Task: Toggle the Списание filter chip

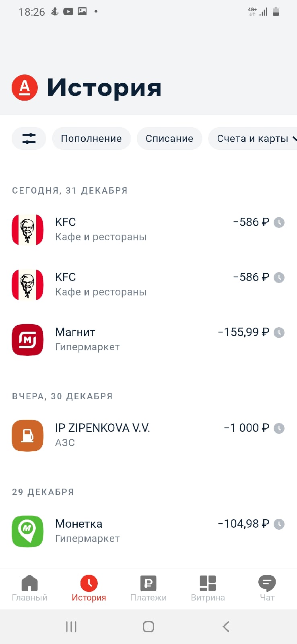Action: click(169, 138)
